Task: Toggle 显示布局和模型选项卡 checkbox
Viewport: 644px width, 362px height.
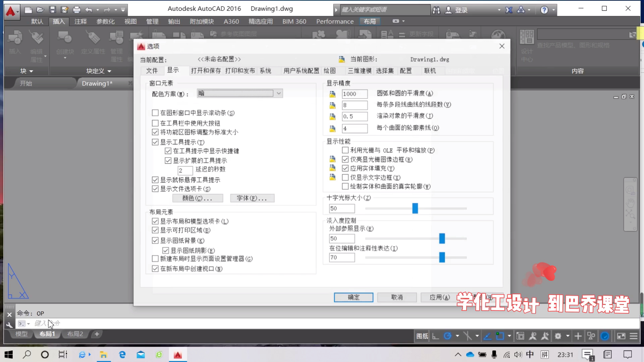Action: point(155,221)
